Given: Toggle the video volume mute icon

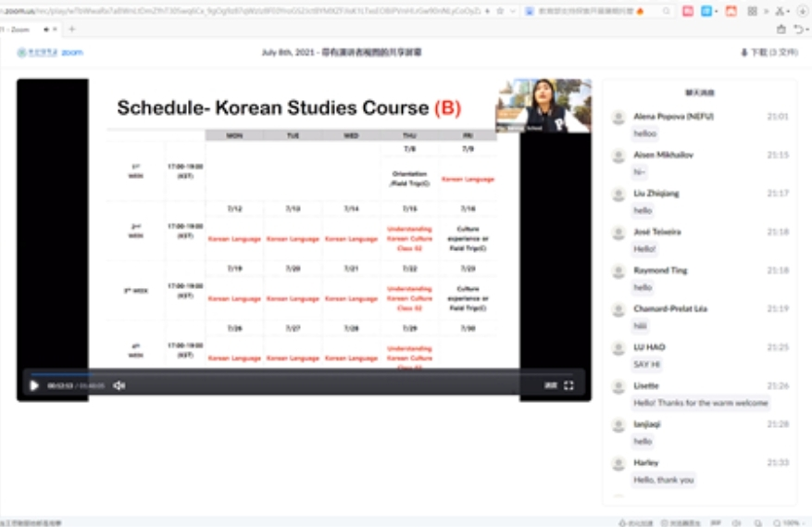Looking at the screenshot, I should tap(119, 385).
